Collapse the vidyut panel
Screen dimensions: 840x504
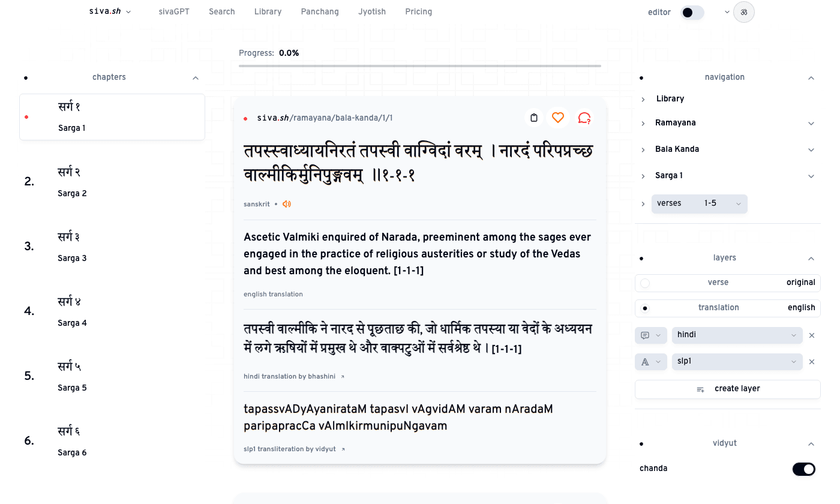click(x=811, y=444)
